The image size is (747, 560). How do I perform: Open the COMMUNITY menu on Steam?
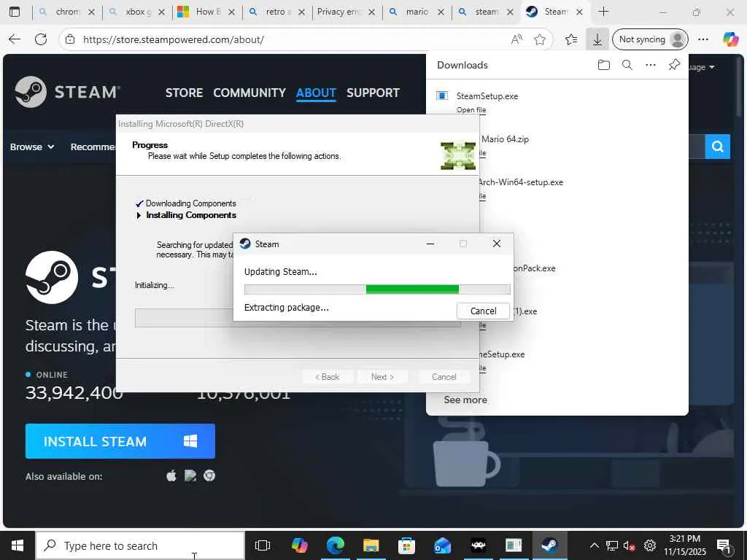(x=249, y=93)
